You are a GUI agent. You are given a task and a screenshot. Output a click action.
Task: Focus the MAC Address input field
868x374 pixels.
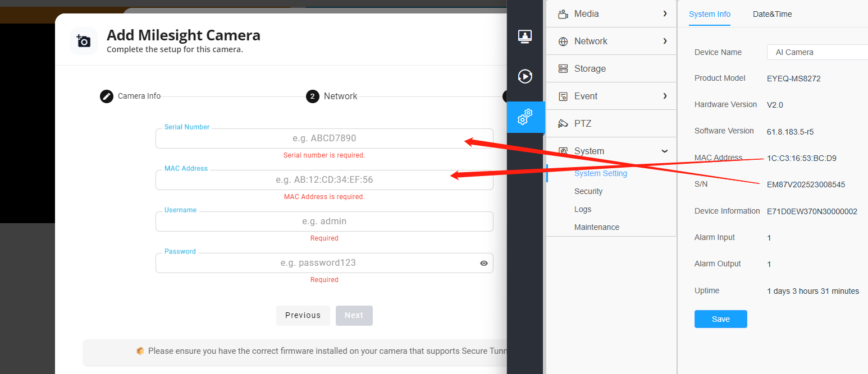click(325, 180)
